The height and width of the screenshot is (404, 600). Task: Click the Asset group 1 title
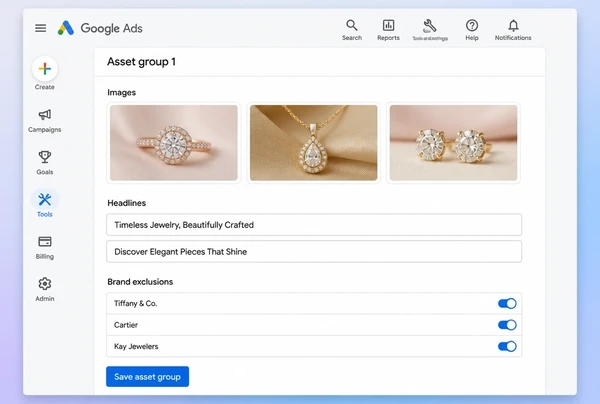[141, 62]
